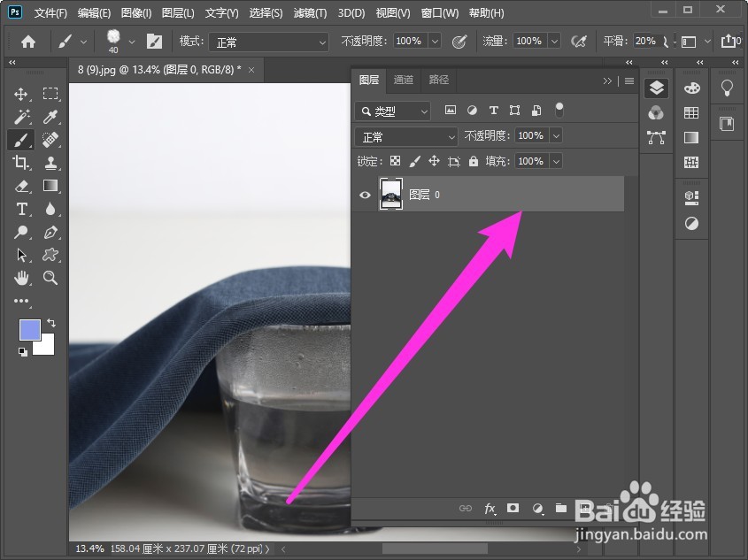
Task: Select the Rectangular Marquee tool
Action: coord(50,94)
